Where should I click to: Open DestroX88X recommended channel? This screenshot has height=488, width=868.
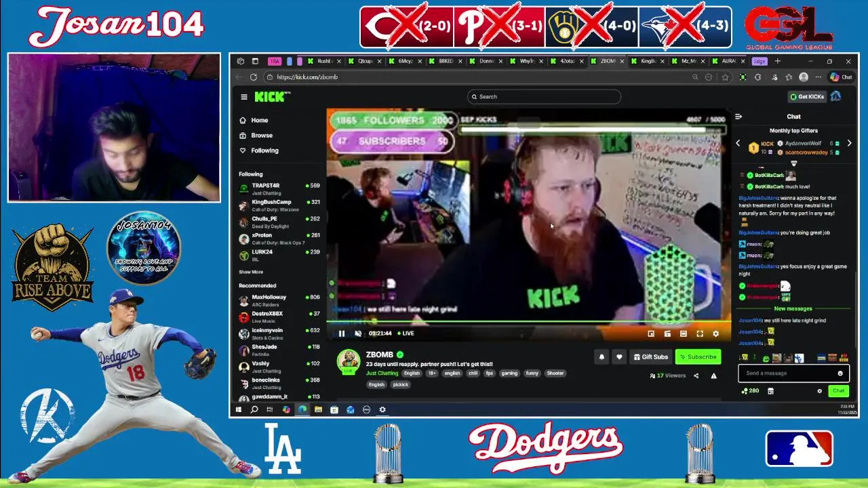click(x=279, y=317)
